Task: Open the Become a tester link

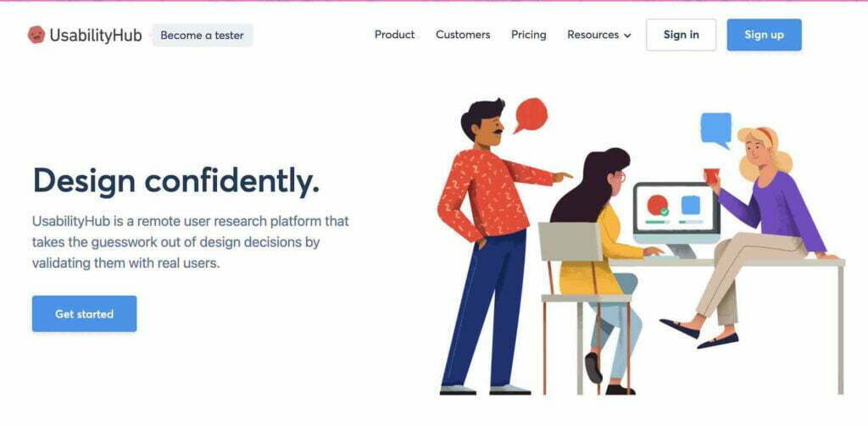Action: point(202,36)
